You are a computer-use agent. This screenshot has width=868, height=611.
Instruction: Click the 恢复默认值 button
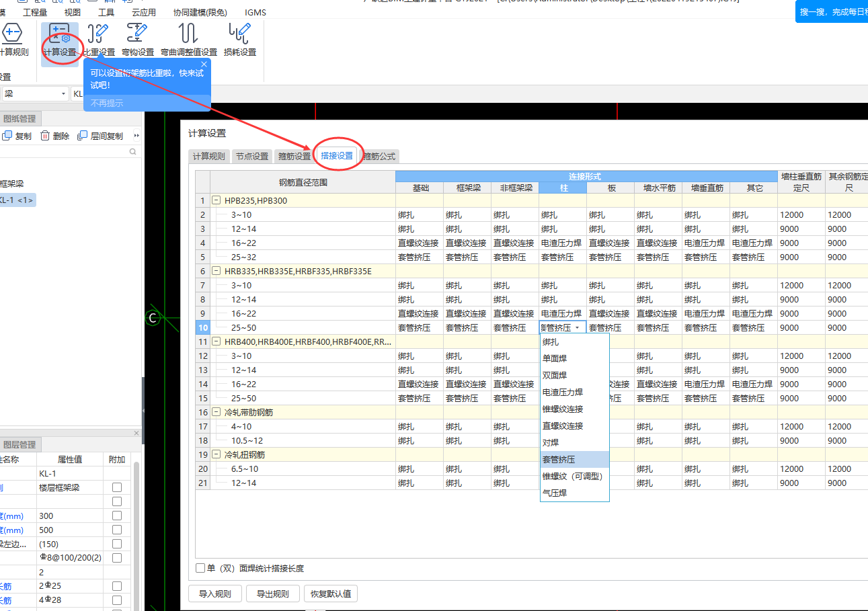(330, 594)
